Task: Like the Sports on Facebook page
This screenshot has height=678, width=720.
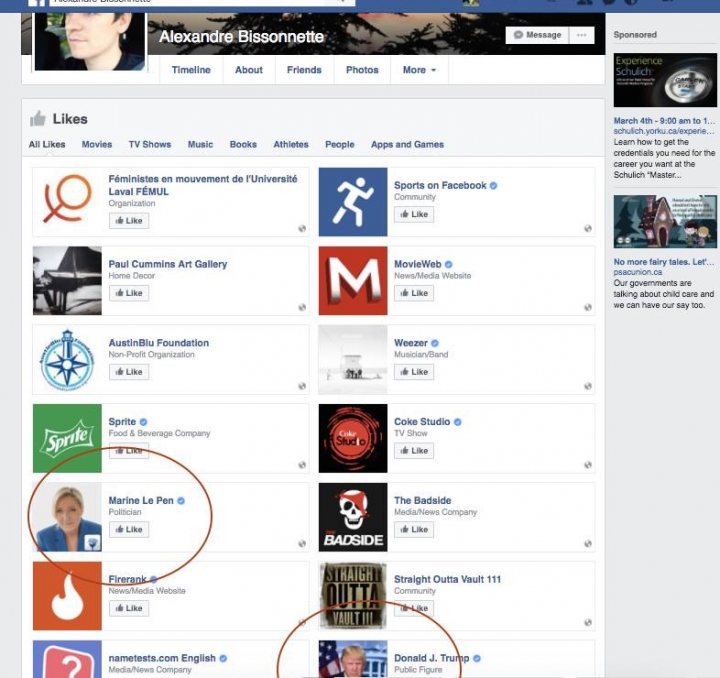Action: tap(414, 214)
